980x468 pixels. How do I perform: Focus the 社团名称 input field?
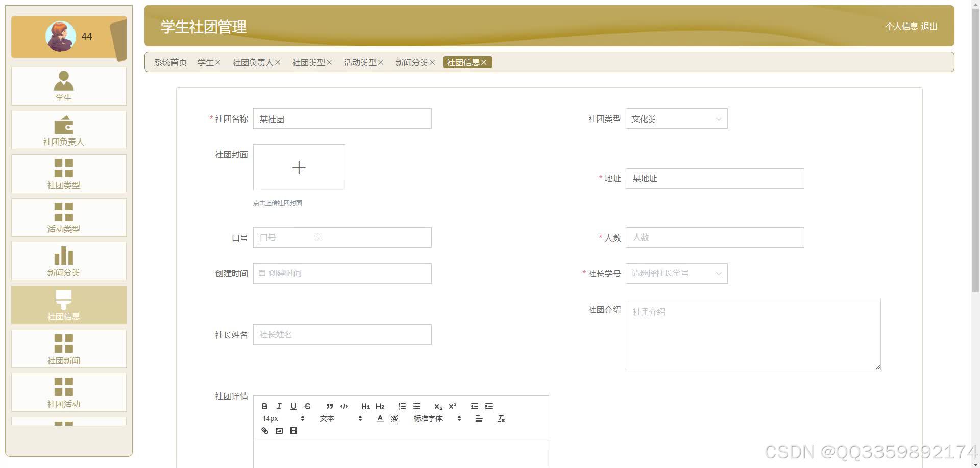tap(342, 119)
